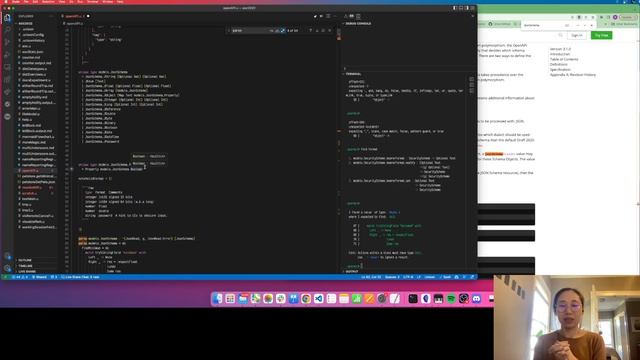Click the split editor icon in editor toolbar
The height and width of the screenshot is (360, 640).
click(328, 16)
